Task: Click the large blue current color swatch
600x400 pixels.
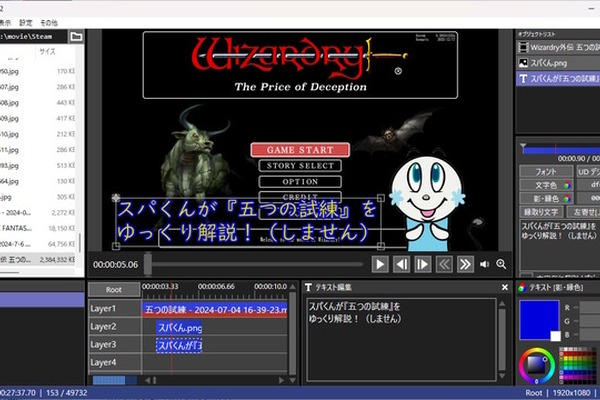Action: point(539,320)
